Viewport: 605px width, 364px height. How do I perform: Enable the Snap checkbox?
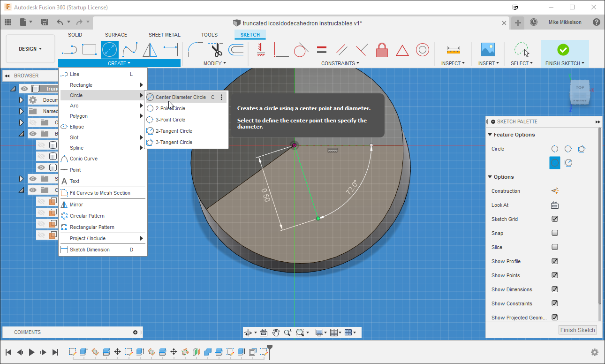555,233
